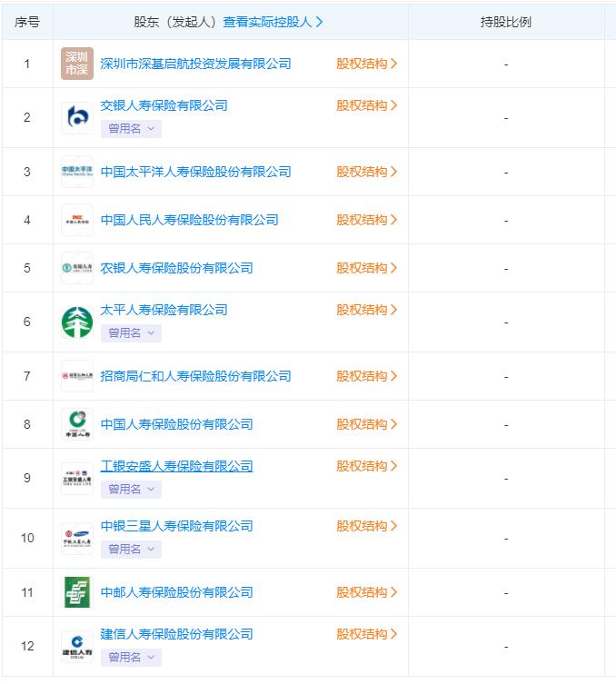This screenshot has height=684, width=616.
Task: Open 交银人寿保险有限公司 company link
Action: pos(164,105)
